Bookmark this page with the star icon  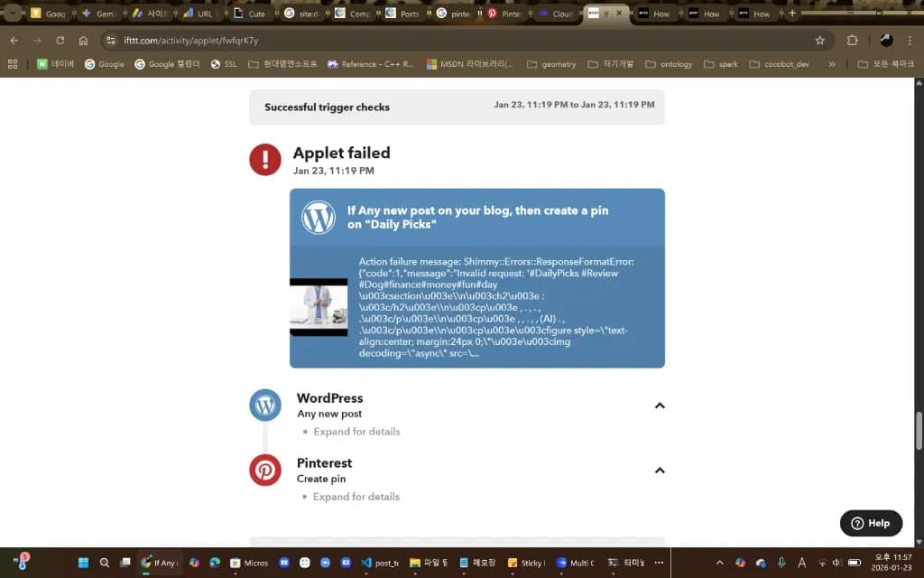click(819, 41)
